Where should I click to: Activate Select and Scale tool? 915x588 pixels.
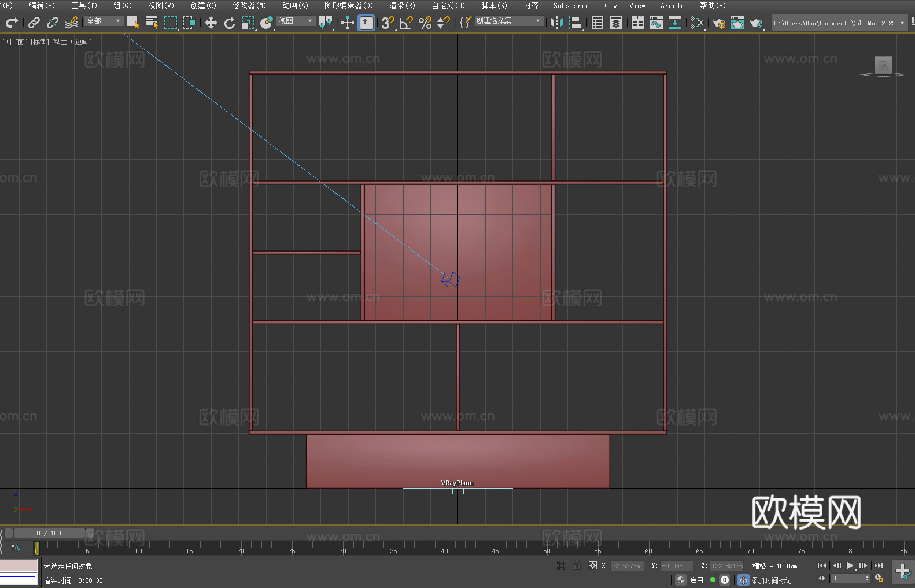pos(248,23)
